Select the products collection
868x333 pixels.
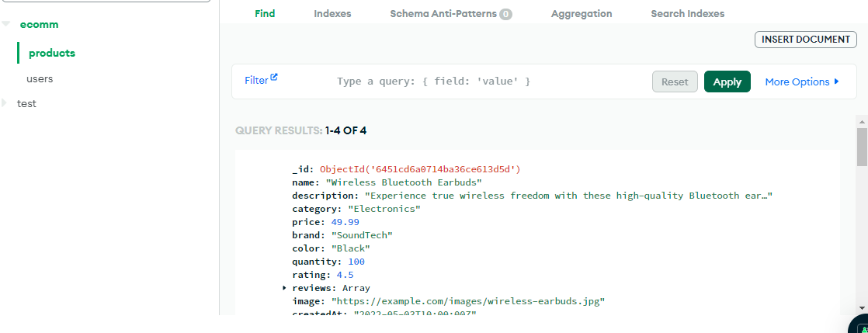pyautogui.click(x=52, y=53)
